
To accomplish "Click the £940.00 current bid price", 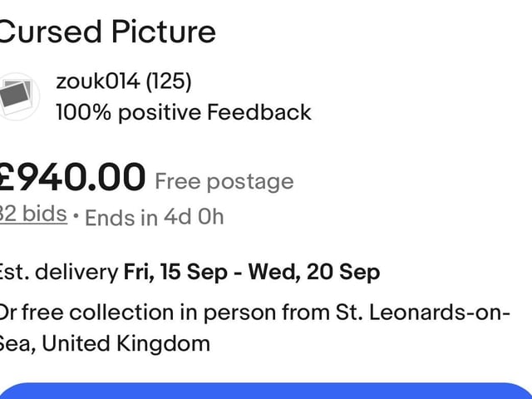I will point(72,177).
